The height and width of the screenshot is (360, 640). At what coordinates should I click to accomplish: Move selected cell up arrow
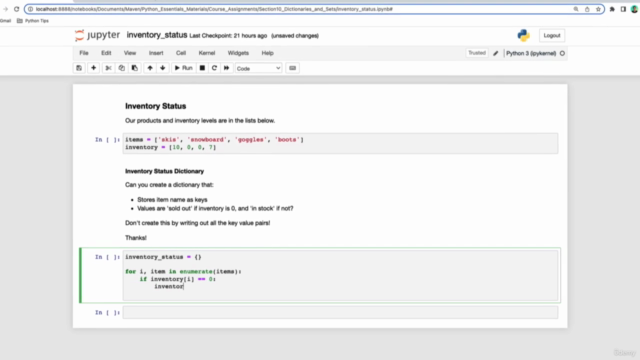(x=150, y=68)
